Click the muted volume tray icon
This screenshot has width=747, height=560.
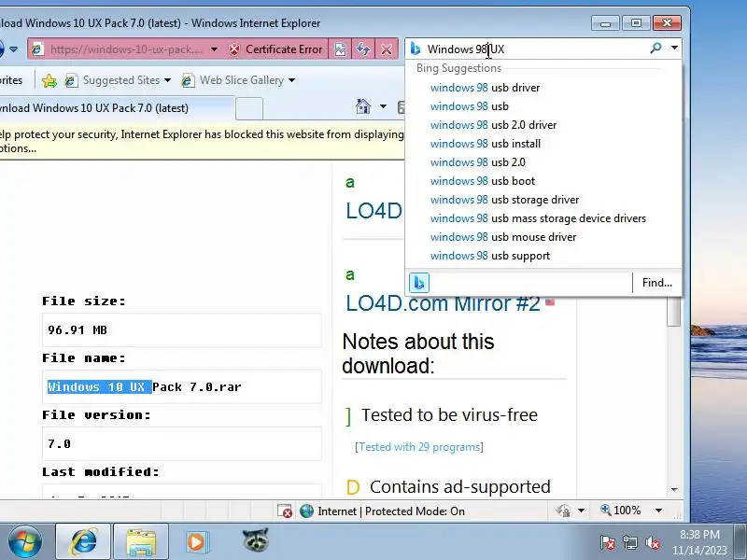pyautogui.click(x=652, y=542)
